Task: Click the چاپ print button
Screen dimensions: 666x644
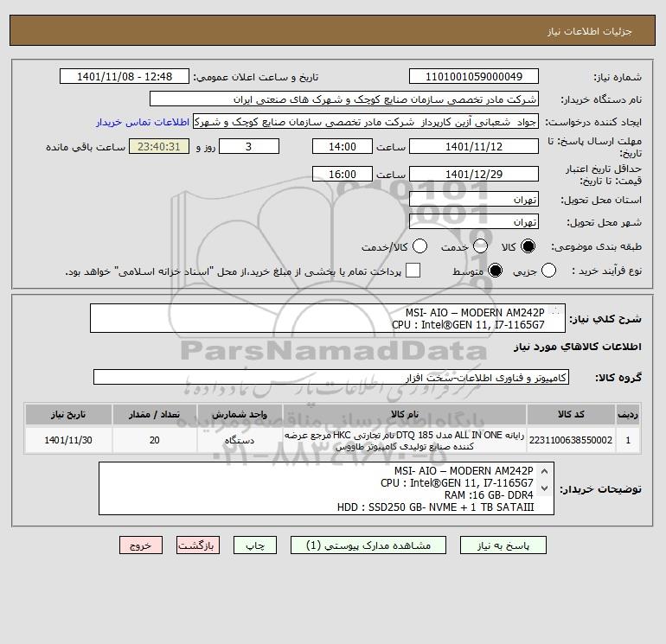Action: point(255,545)
